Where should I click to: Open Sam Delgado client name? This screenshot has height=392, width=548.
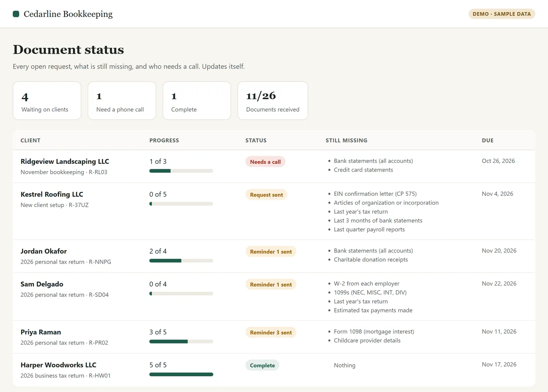42,284
